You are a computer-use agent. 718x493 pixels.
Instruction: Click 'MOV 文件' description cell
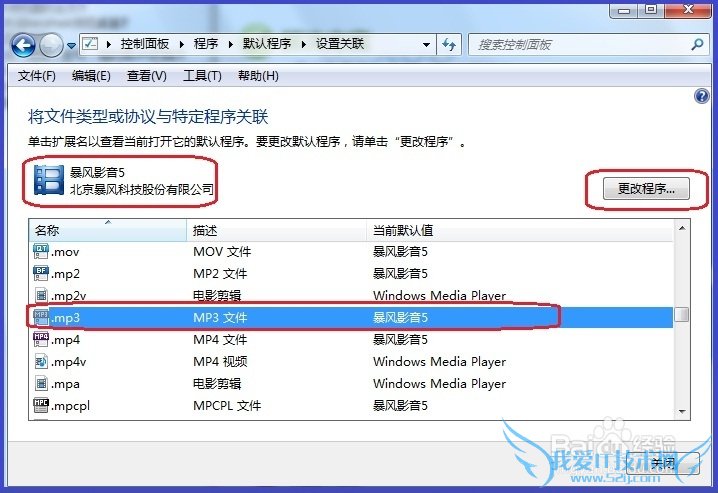222,252
